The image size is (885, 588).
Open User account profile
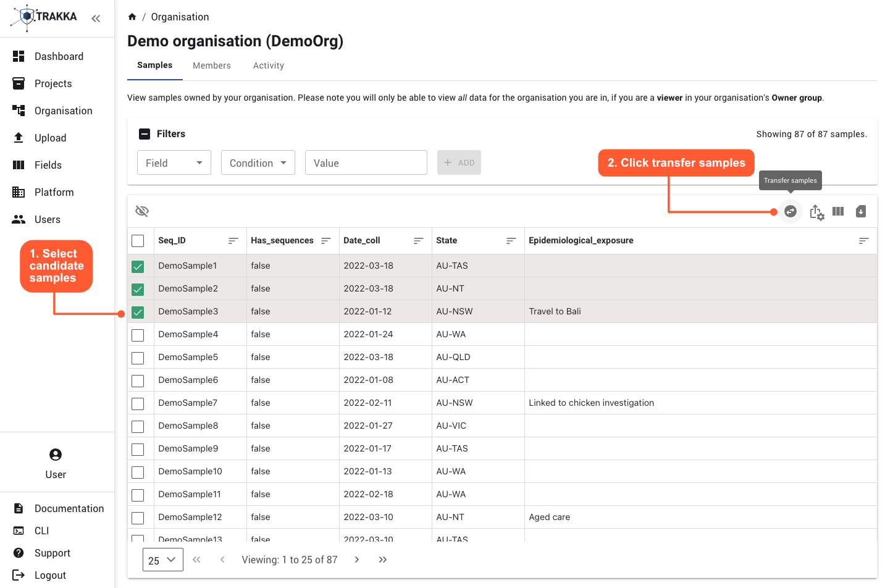[x=56, y=464]
